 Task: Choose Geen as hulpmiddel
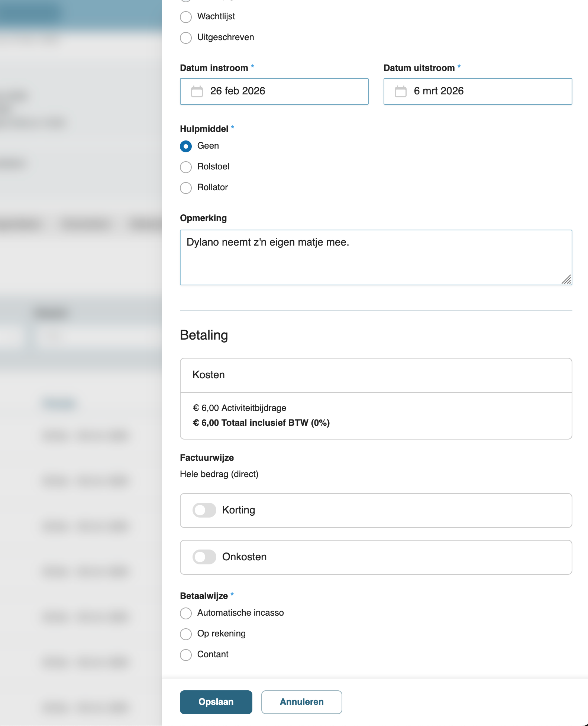[x=186, y=146]
